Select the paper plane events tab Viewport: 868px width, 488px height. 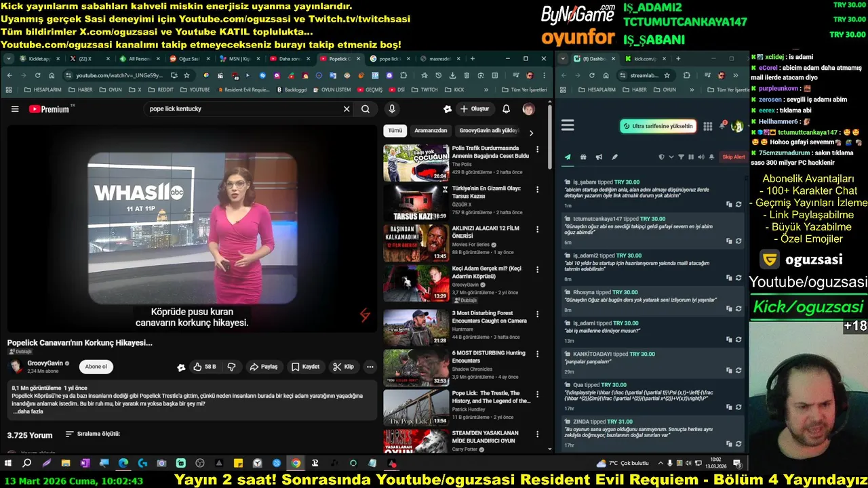pos(568,157)
